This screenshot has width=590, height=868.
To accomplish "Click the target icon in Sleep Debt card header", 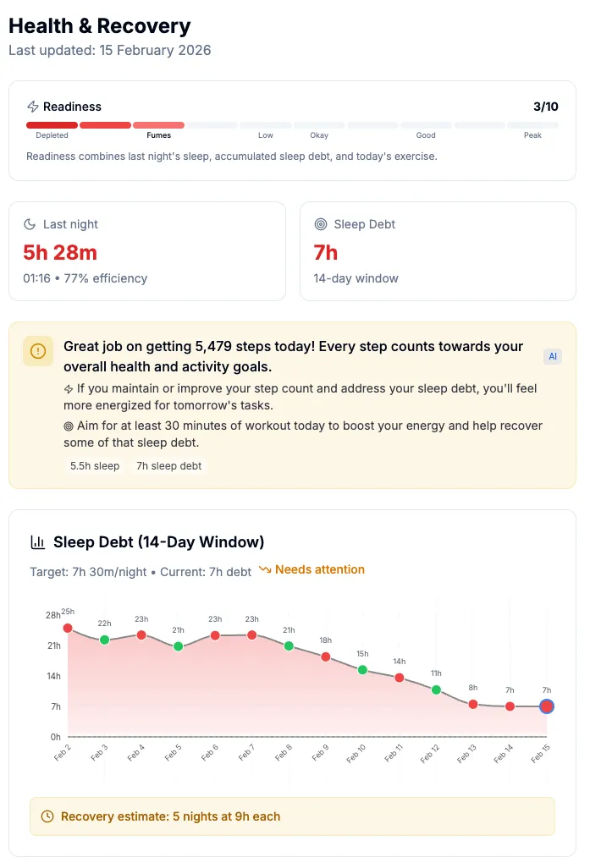I will click(x=321, y=224).
